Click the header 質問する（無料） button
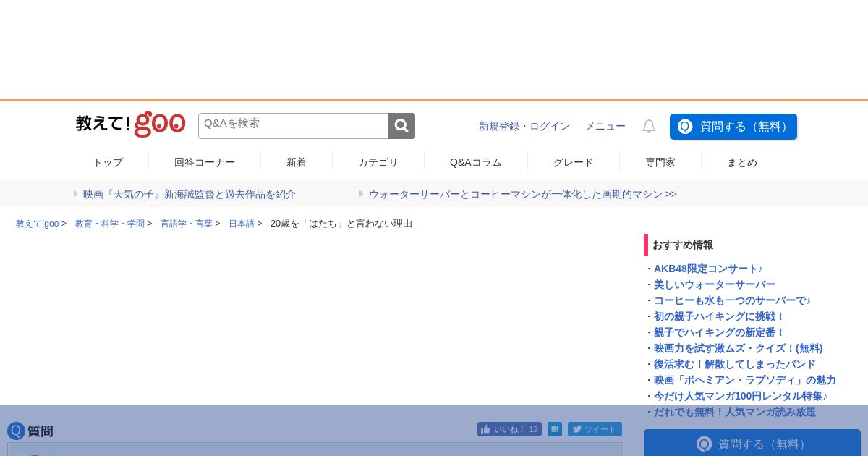The height and width of the screenshot is (456, 868). 733,127
